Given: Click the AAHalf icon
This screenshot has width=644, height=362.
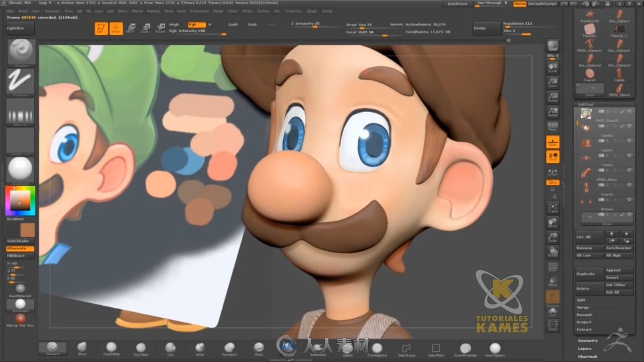Looking at the screenshot, I should (x=552, y=112).
